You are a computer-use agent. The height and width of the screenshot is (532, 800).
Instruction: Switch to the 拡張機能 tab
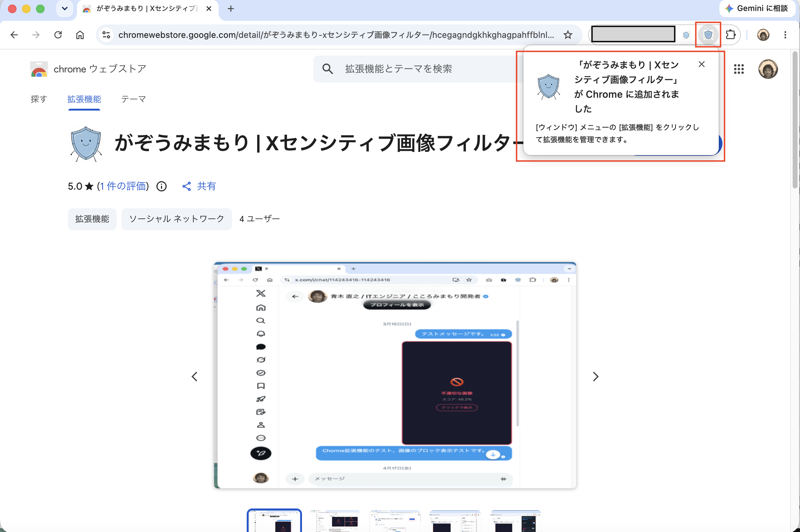coord(84,99)
